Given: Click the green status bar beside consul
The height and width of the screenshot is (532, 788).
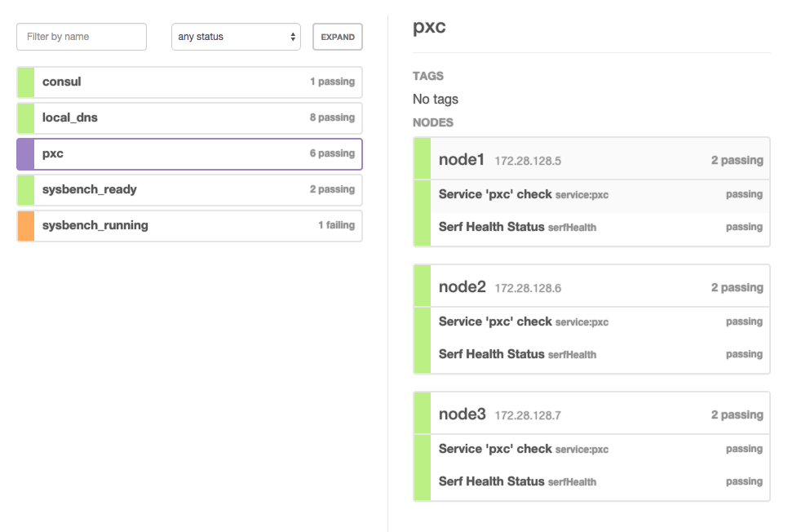Looking at the screenshot, I should (25, 82).
